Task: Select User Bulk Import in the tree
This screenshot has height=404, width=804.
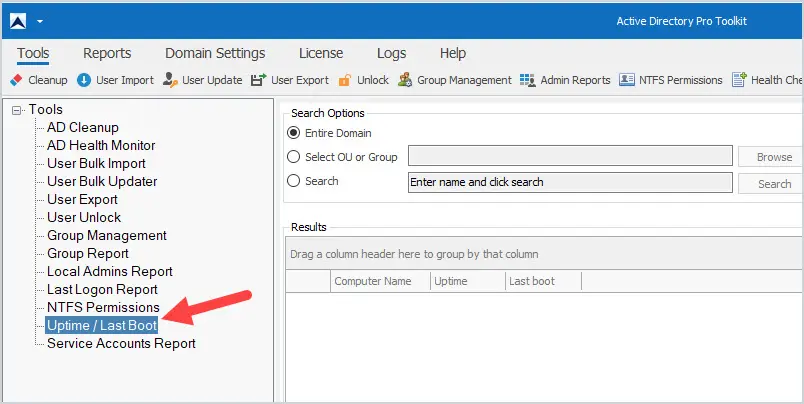Action: click(96, 163)
